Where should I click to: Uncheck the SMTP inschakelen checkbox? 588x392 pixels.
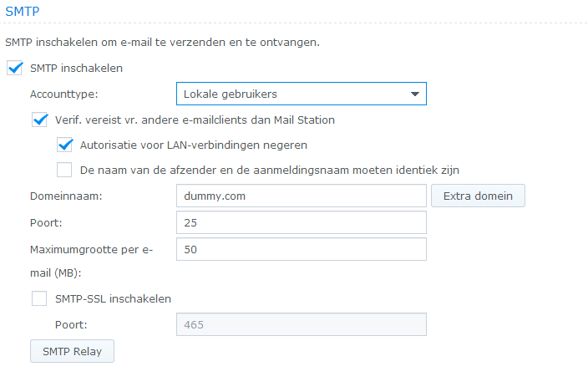14,68
